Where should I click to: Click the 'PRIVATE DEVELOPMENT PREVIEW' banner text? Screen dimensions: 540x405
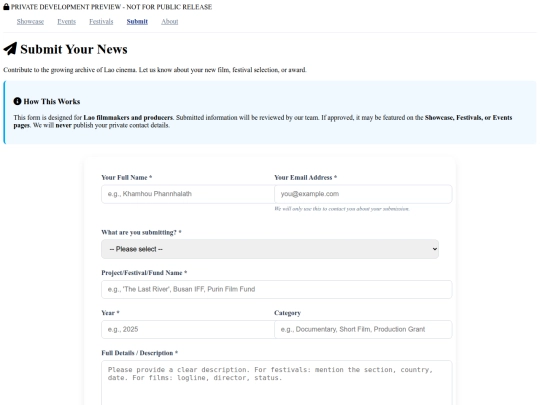click(111, 7)
